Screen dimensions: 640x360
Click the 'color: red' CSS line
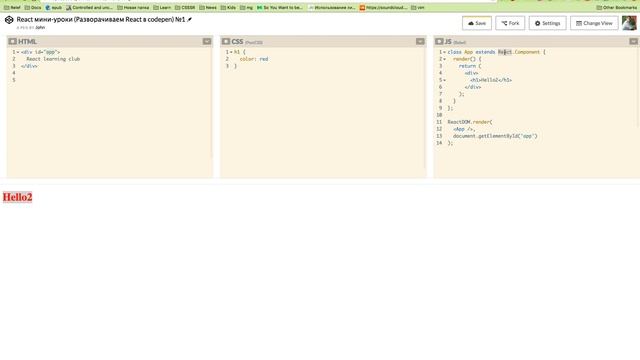(x=254, y=59)
